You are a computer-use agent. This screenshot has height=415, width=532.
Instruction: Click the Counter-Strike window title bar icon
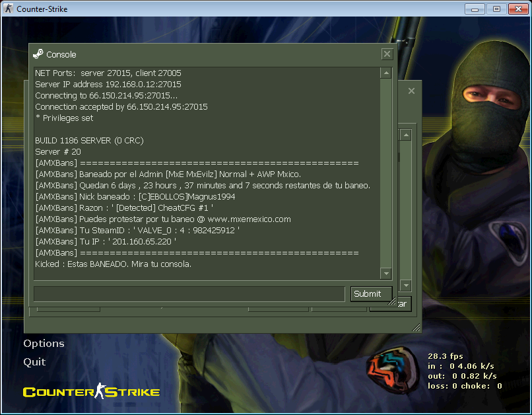tap(9, 9)
